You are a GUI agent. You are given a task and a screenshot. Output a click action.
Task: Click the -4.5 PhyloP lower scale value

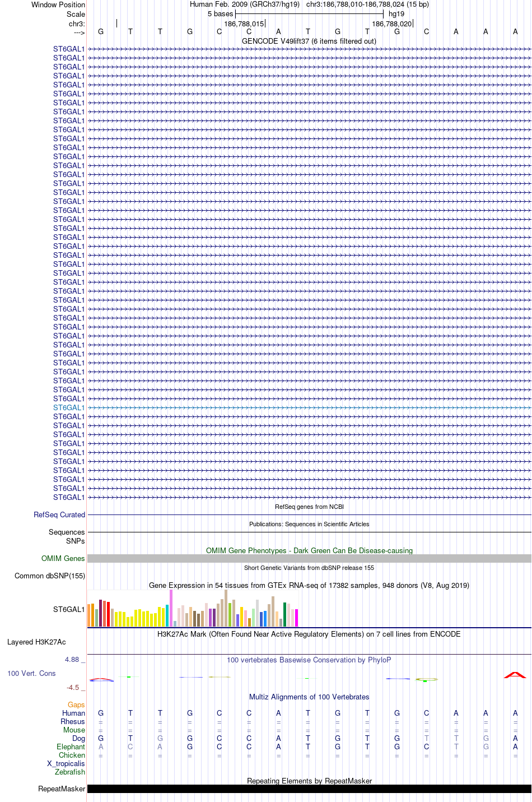tap(73, 687)
